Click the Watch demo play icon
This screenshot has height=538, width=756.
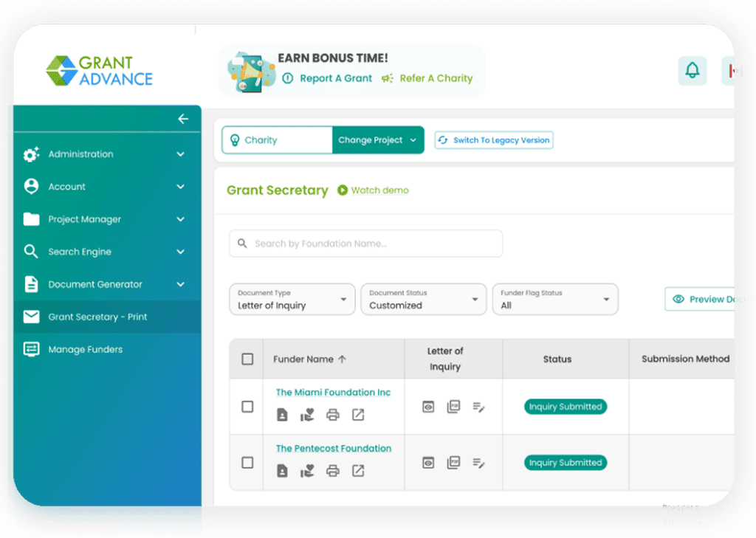click(x=343, y=190)
